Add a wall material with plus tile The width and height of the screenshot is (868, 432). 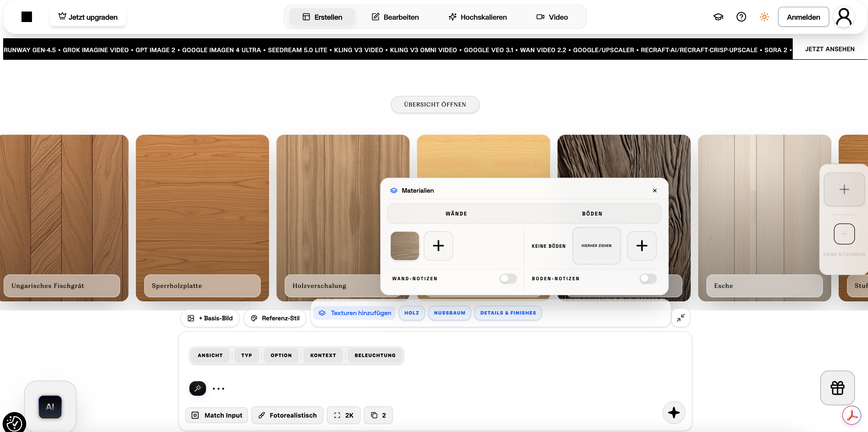coord(438,246)
